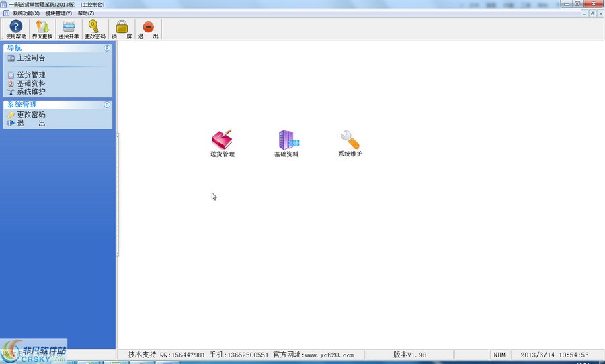
Task: Click the 界面更换 interface switch icon
Action: (42, 28)
